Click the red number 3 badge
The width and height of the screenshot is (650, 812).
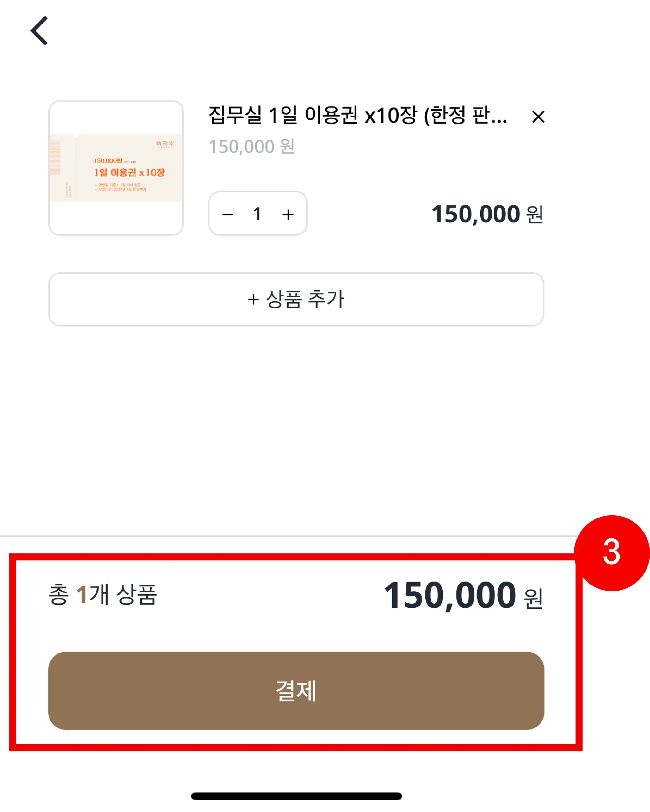pos(611,552)
